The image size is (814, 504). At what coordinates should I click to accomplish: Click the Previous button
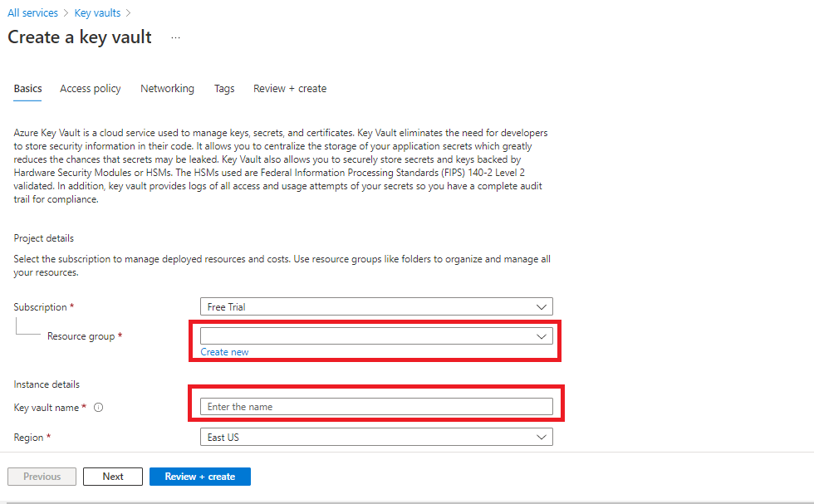pyautogui.click(x=42, y=476)
